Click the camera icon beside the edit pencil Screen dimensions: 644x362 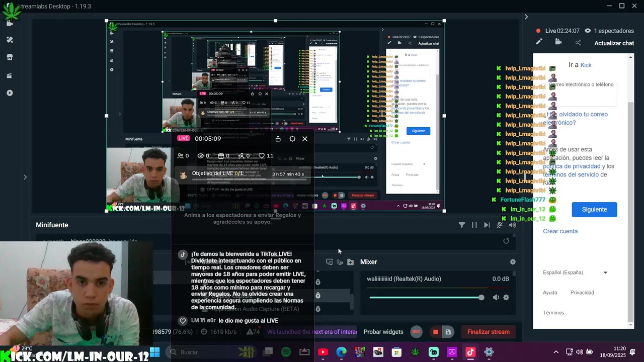pos(558,42)
